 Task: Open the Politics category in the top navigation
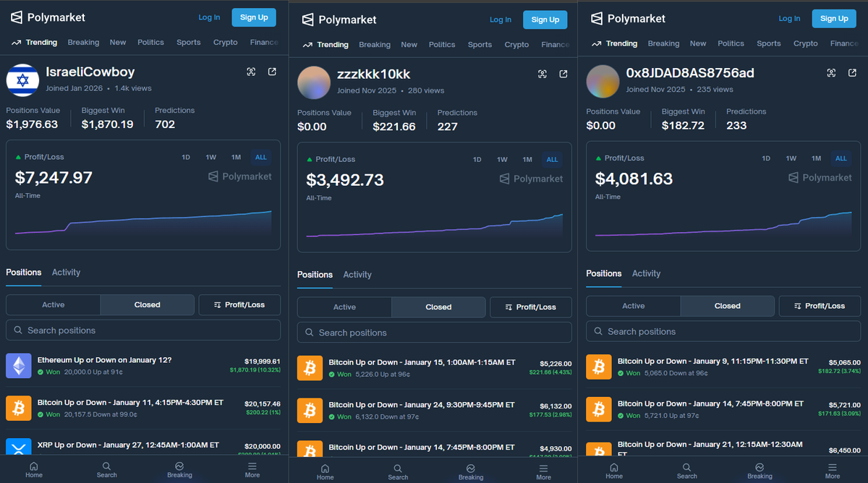click(150, 42)
